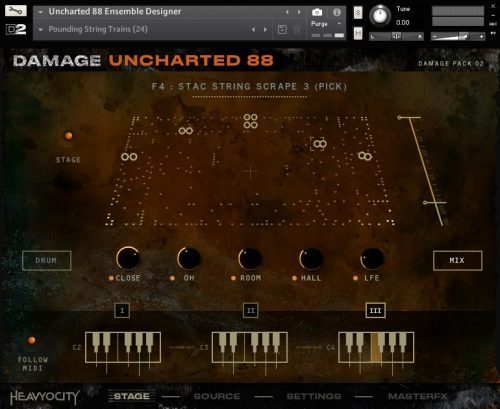Click the CLOSE mic level knob

point(128,258)
